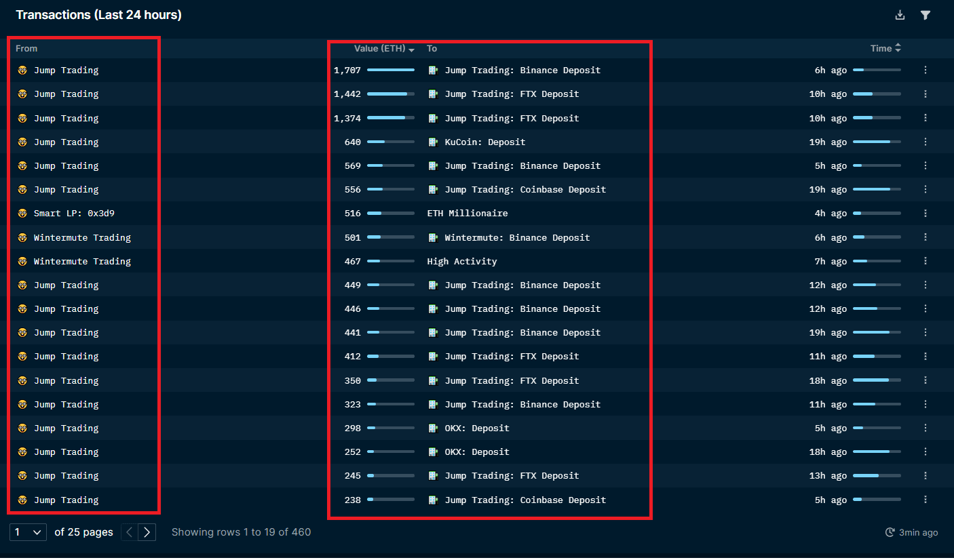Viewport: 954px width, 560px height.
Task: Select the 4h ago time cell
Action: click(831, 213)
